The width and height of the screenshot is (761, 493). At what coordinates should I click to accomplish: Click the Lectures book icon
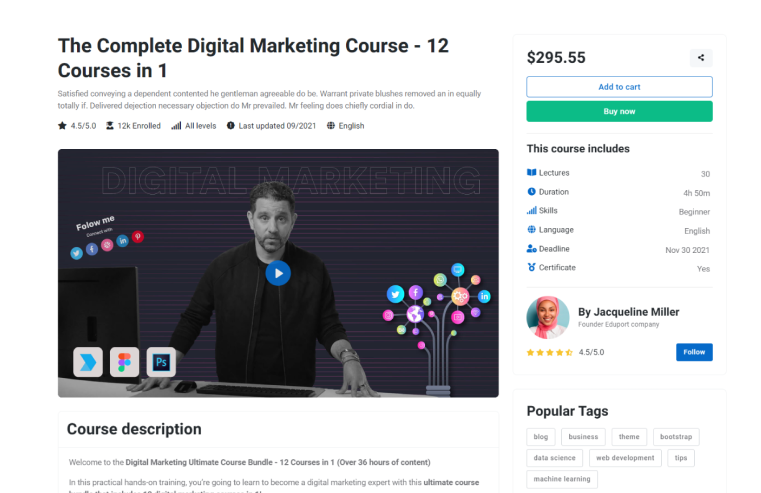tap(531, 172)
